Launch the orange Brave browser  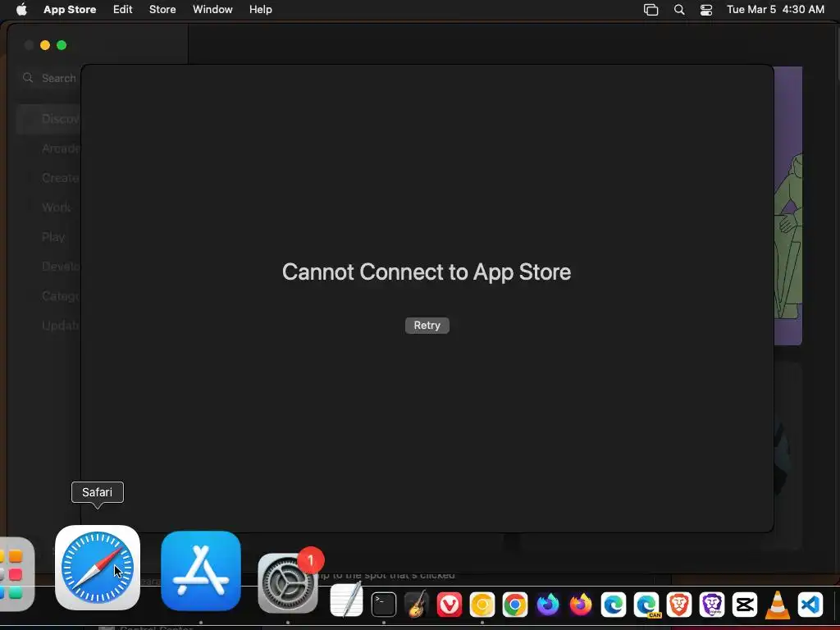click(679, 605)
